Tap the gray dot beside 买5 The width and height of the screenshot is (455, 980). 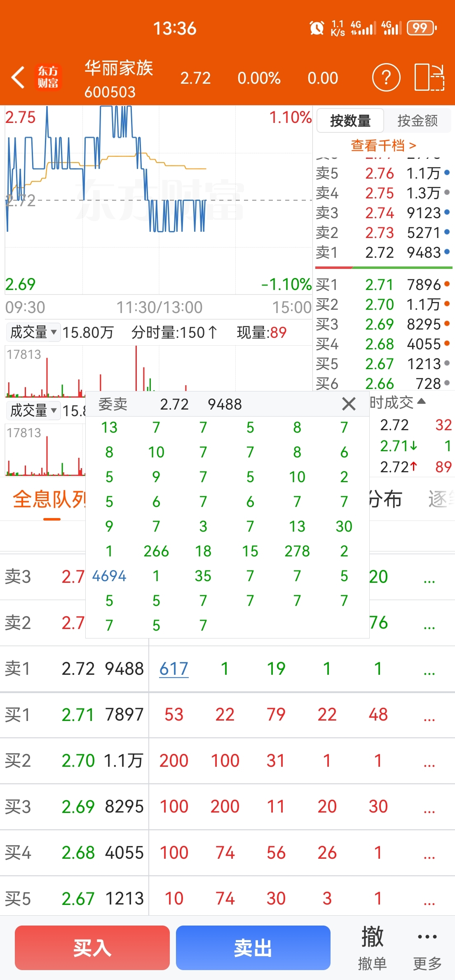click(447, 363)
